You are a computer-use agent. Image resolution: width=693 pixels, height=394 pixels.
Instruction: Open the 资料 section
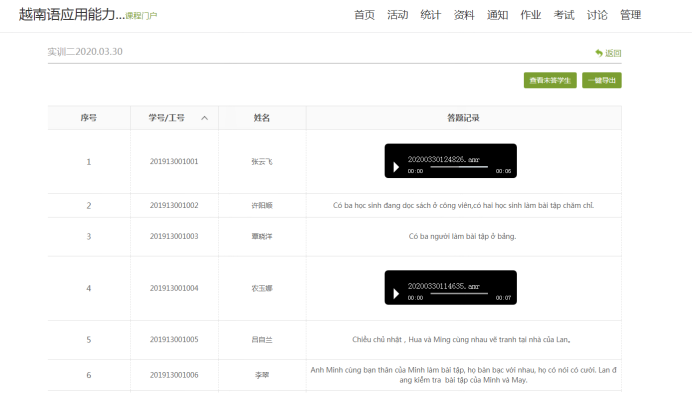tap(464, 15)
